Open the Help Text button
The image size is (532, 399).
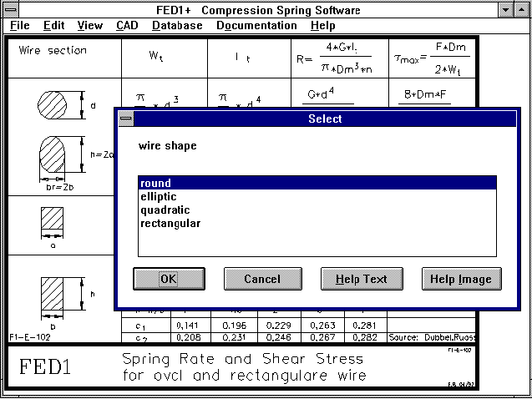click(361, 279)
